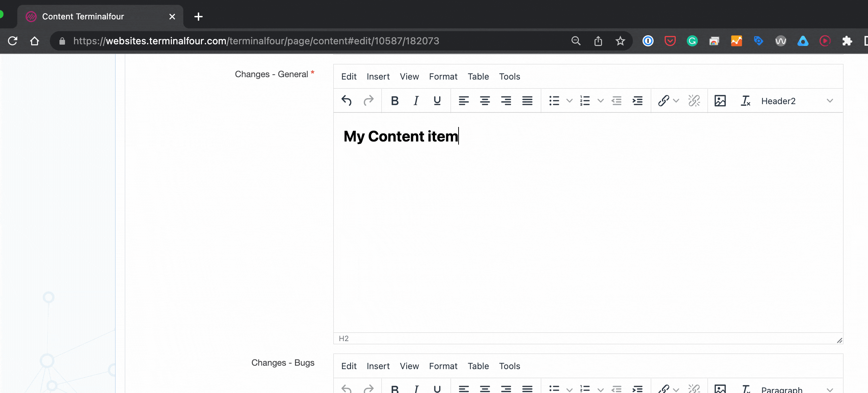View site security lock information

(x=62, y=41)
